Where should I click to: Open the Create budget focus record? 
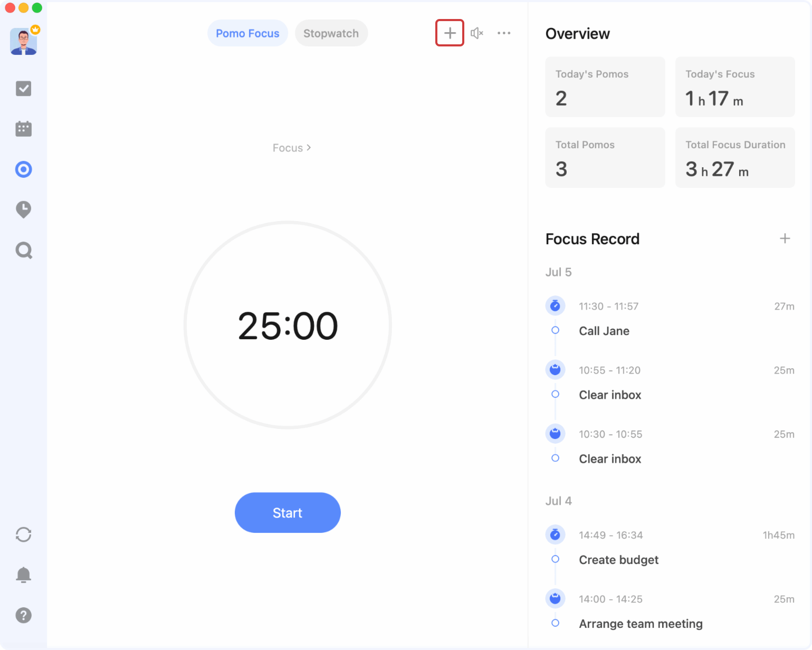click(x=618, y=560)
